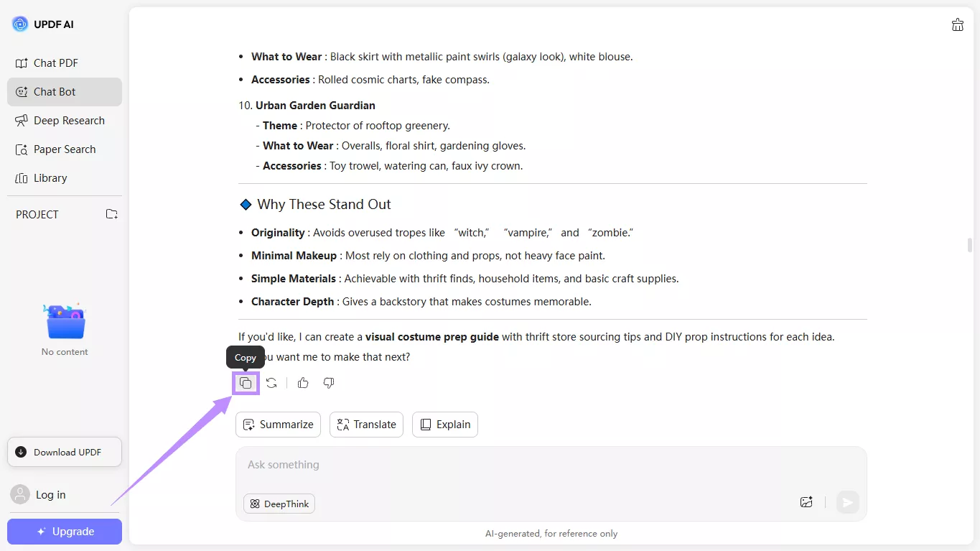980x551 pixels.
Task: Click the send message arrow button
Action: (x=847, y=502)
